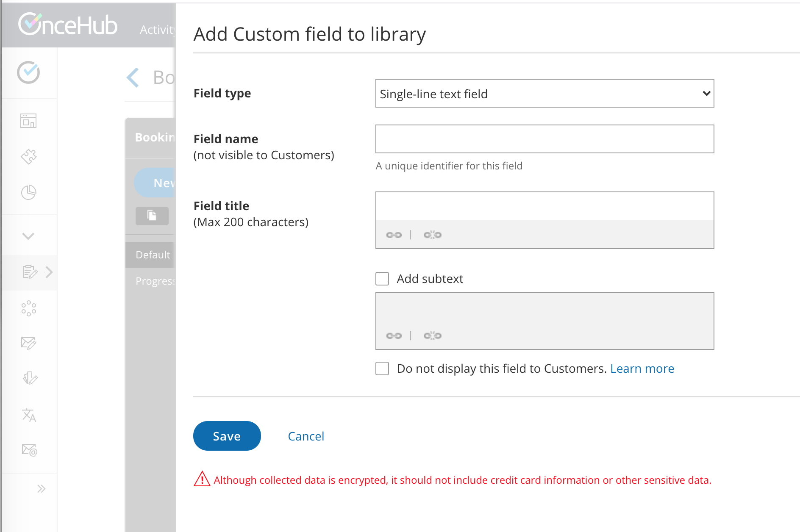Collapse the sidebar section with down chevron
Image resolution: width=800 pixels, height=532 pixels.
point(28,236)
